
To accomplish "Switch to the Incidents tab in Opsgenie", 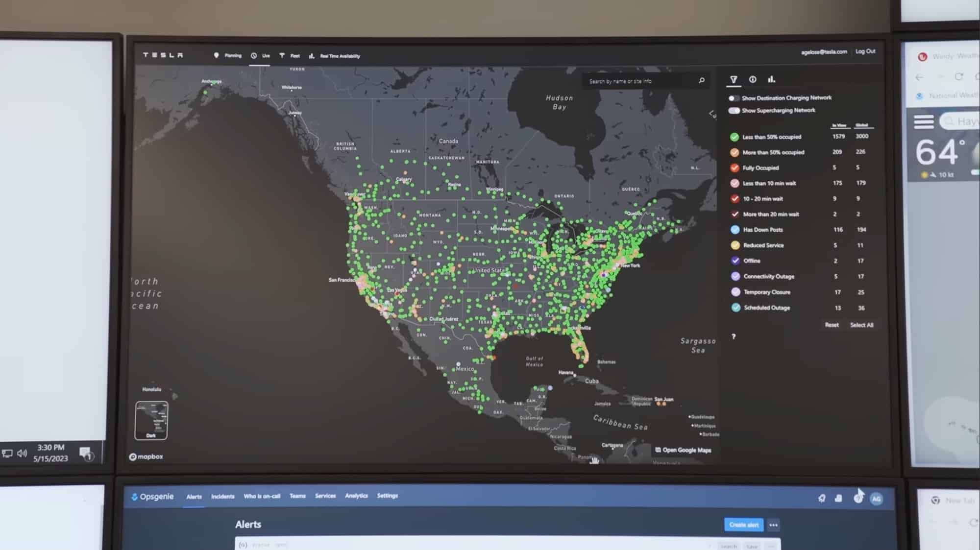I will [x=222, y=497].
